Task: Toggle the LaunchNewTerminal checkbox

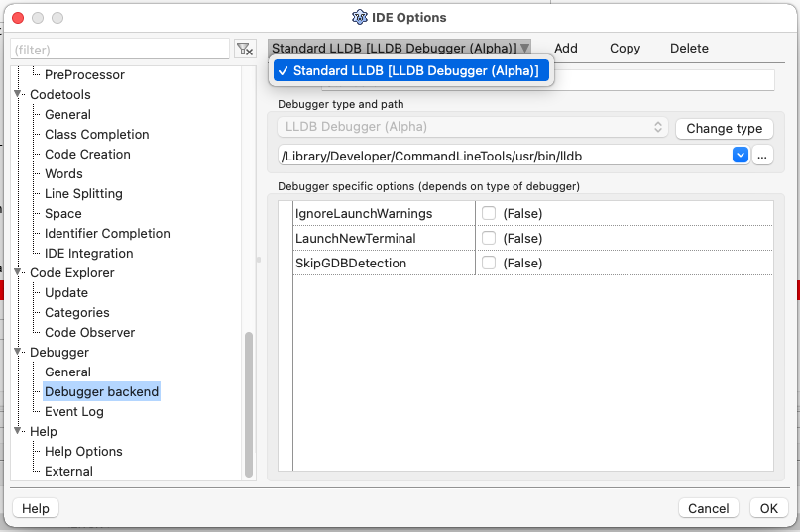Action: [489, 238]
